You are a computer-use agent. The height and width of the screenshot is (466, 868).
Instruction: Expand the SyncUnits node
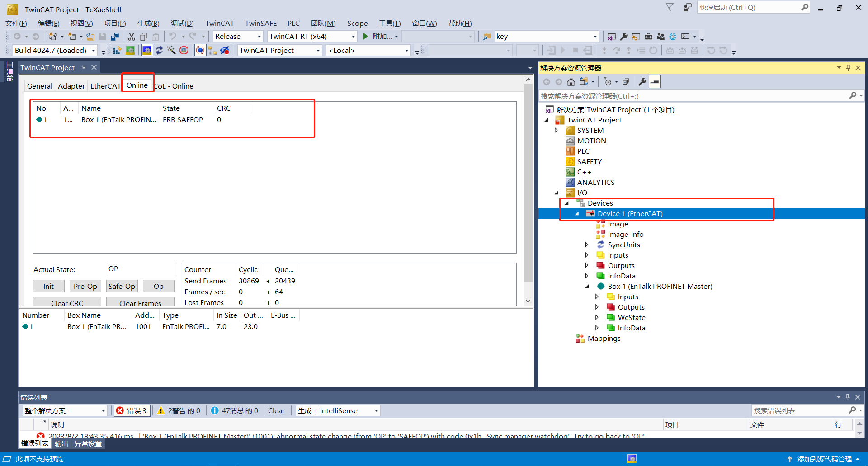[587, 245]
